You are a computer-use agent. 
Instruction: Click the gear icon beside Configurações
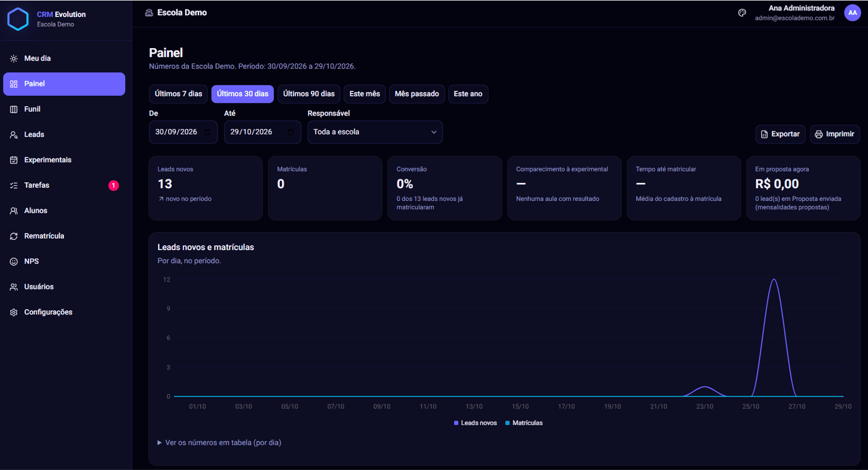coord(14,312)
